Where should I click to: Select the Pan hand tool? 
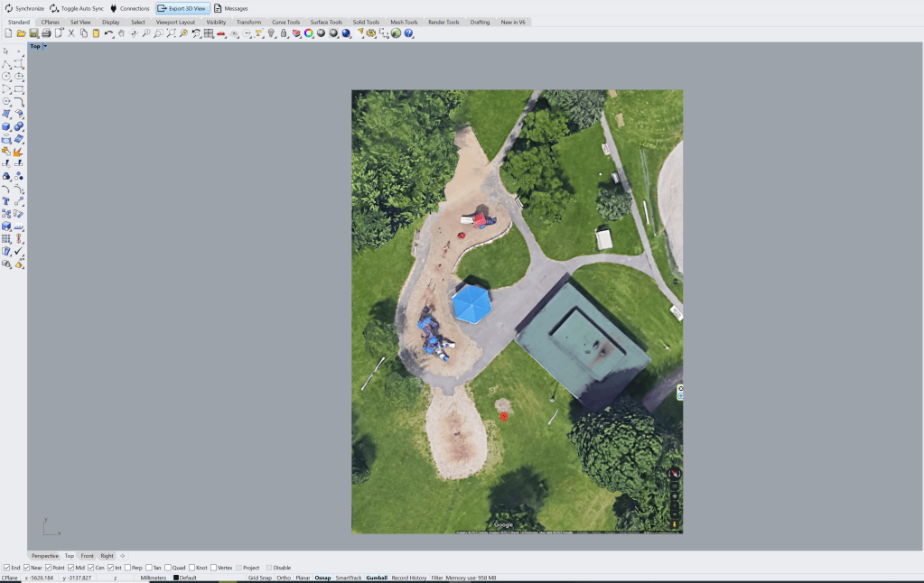121,33
